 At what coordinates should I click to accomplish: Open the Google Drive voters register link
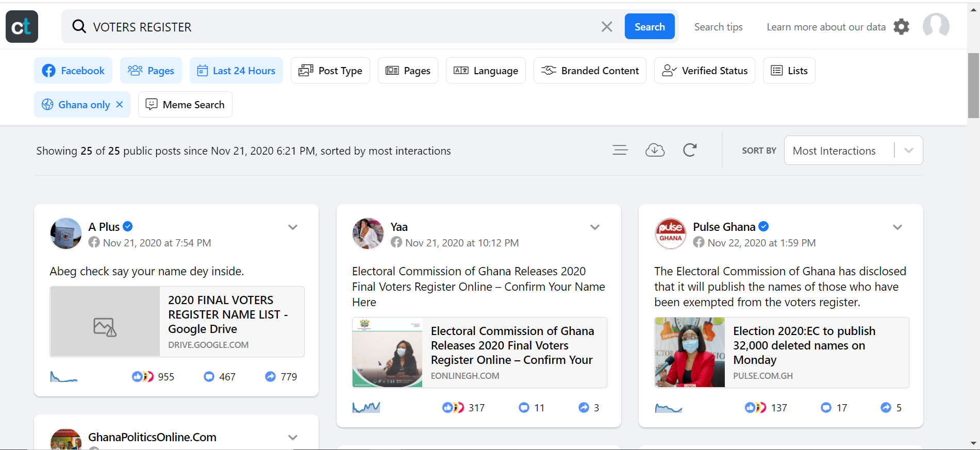(177, 322)
